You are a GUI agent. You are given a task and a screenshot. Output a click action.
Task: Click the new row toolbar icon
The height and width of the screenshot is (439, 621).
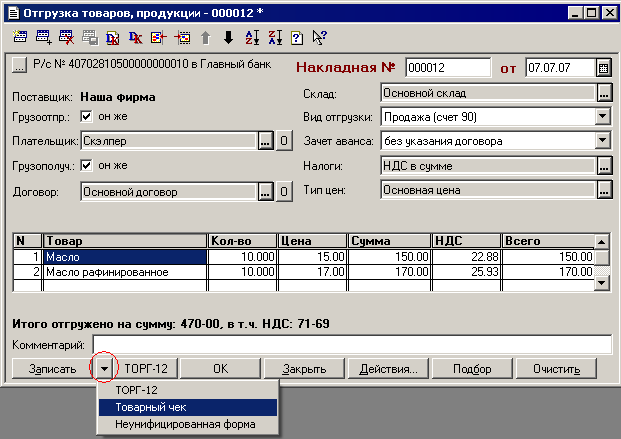pyautogui.click(x=20, y=38)
